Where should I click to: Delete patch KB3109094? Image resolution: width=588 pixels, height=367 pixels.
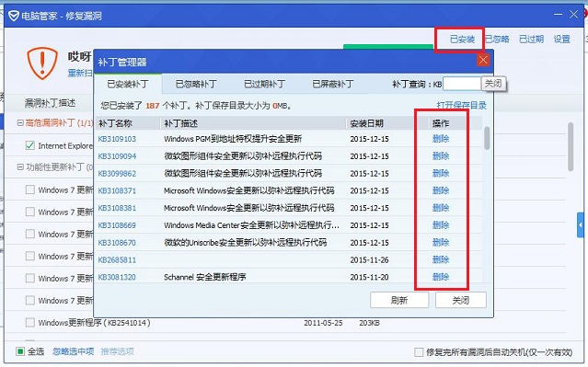click(441, 156)
